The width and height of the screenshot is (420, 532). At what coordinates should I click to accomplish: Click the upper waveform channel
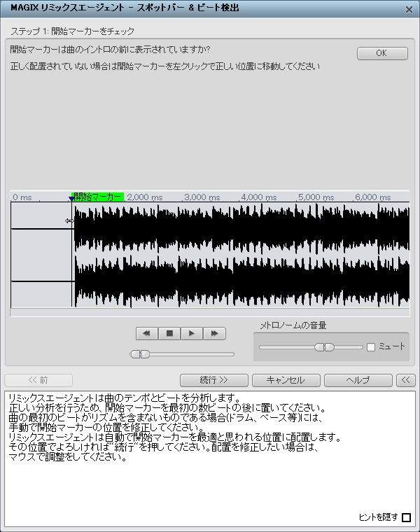[x=210, y=229]
